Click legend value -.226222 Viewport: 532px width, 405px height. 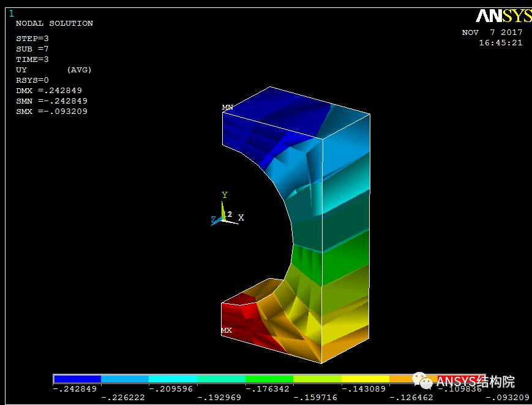pyautogui.click(x=123, y=398)
